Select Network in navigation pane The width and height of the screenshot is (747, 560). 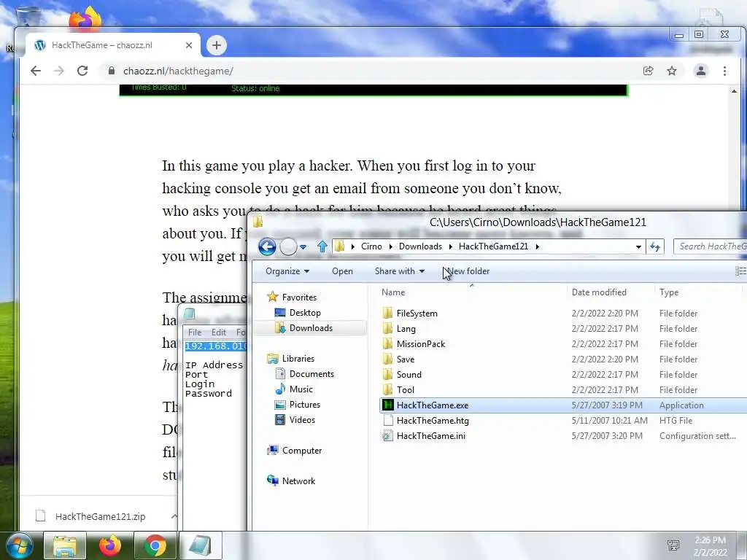click(298, 481)
